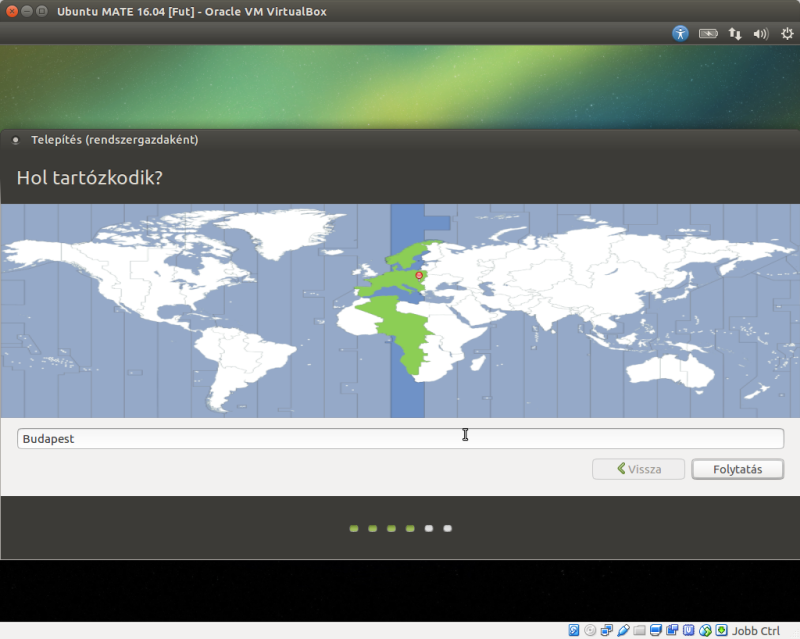Click the Folytatás button to continue
The image size is (800, 639).
pos(737,469)
